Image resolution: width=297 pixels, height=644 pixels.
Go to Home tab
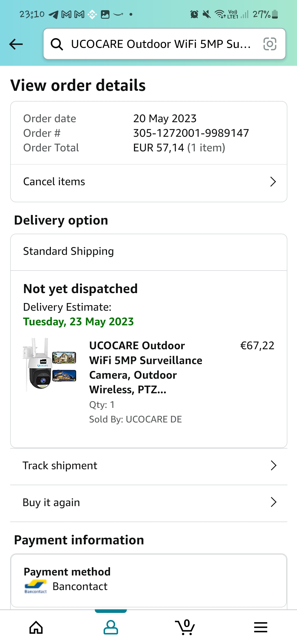(x=36, y=627)
